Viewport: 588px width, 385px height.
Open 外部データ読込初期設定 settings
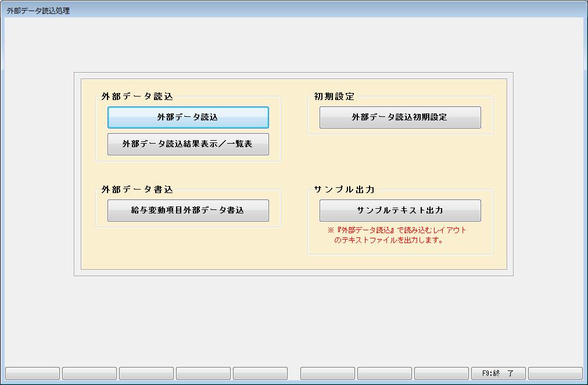pyautogui.click(x=400, y=117)
